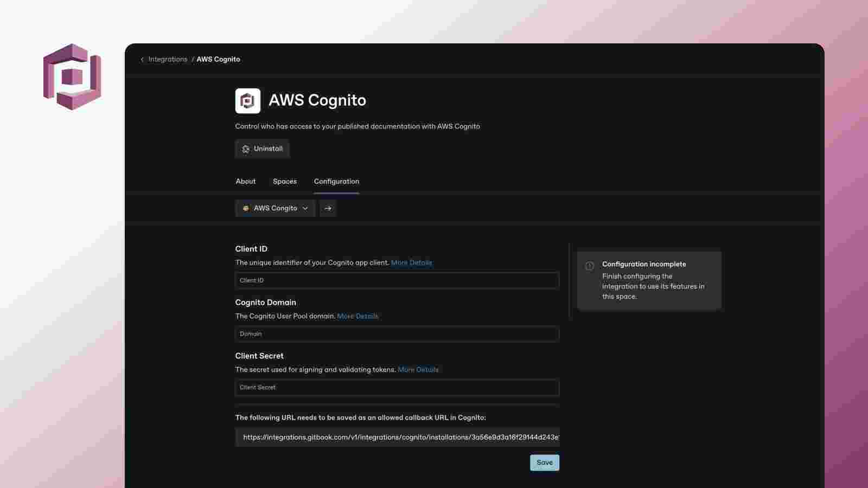The width and height of the screenshot is (868, 488).
Task: Switch to the Spaces tab
Action: 285,181
